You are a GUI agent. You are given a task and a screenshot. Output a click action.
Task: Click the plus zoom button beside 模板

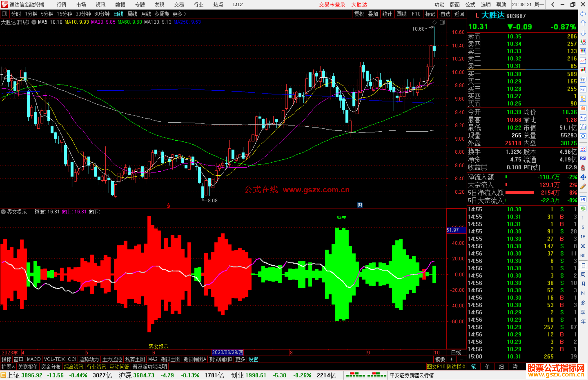coord(451,359)
